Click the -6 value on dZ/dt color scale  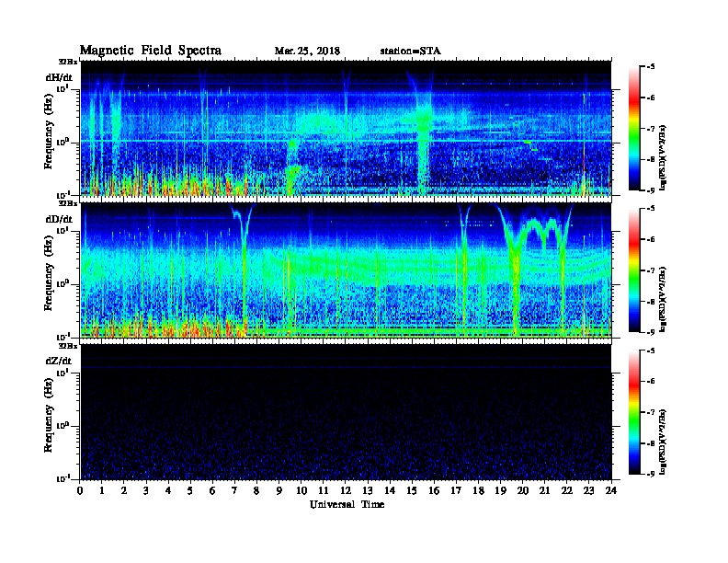point(651,382)
